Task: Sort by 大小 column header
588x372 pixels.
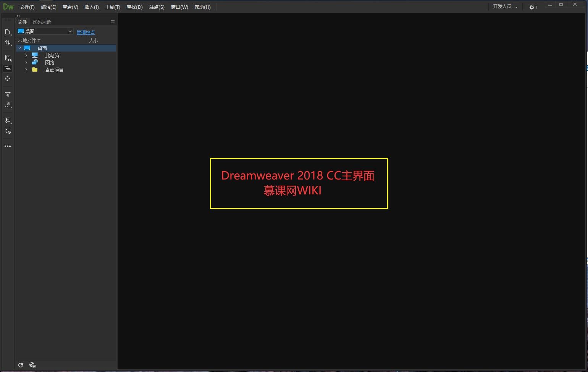Action: (x=93, y=40)
